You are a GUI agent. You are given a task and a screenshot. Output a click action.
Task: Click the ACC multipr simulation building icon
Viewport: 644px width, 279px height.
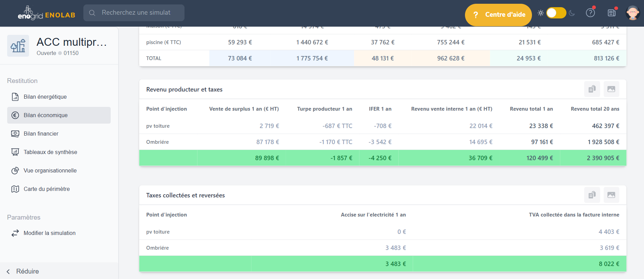coord(18,46)
